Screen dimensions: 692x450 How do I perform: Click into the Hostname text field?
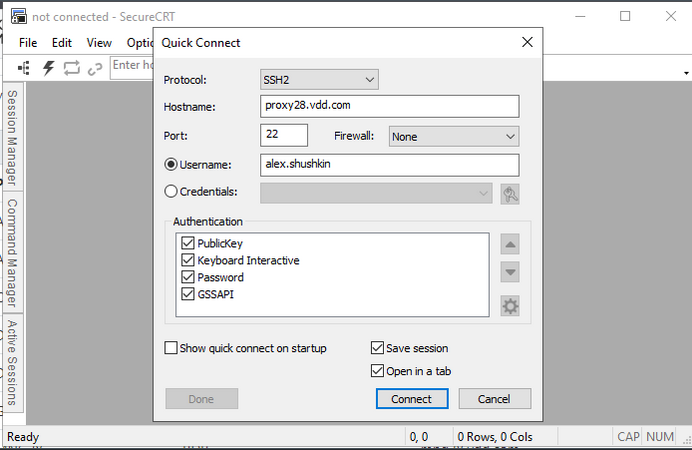[x=390, y=107]
